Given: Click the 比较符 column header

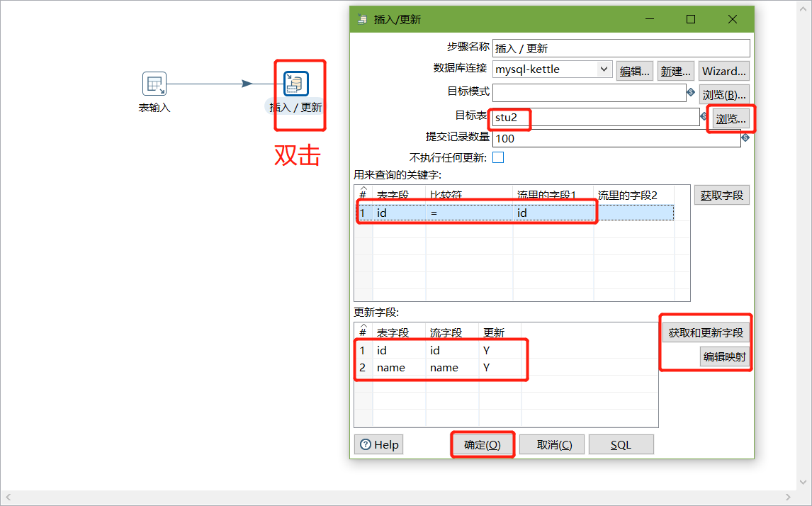Looking at the screenshot, I should coord(468,196).
